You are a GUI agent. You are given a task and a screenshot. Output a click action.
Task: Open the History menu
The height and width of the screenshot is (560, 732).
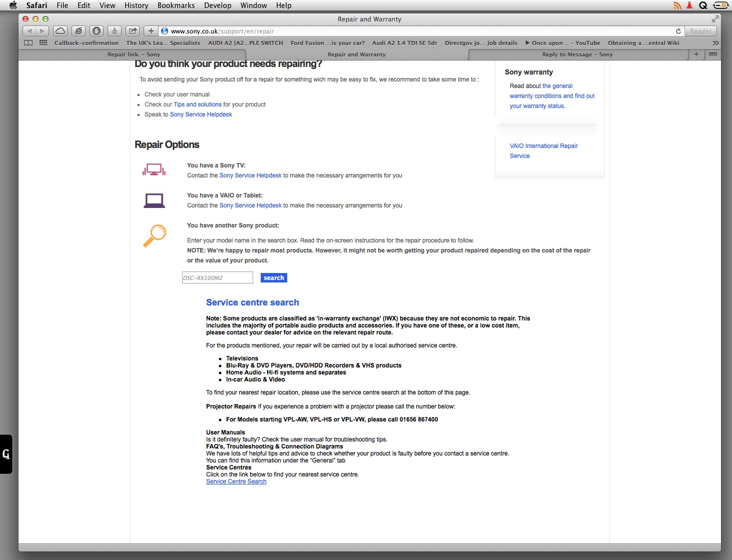click(136, 5)
